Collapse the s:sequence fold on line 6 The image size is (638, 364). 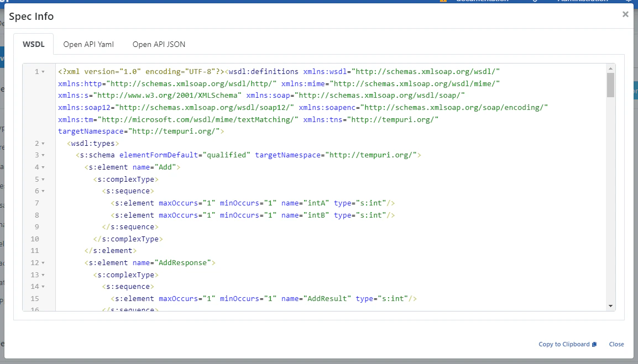coord(42,191)
